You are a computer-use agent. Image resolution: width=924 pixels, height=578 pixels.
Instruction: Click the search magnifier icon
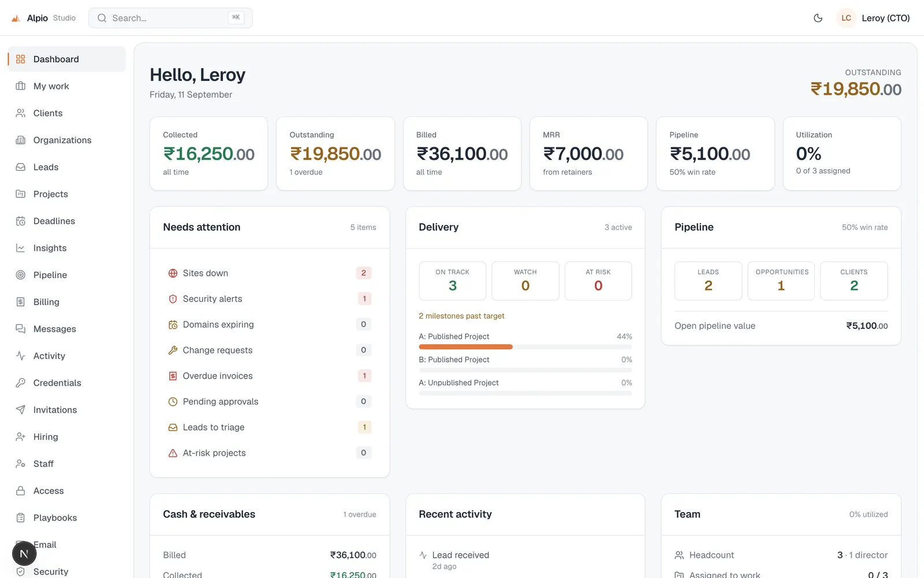pos(102,18)
